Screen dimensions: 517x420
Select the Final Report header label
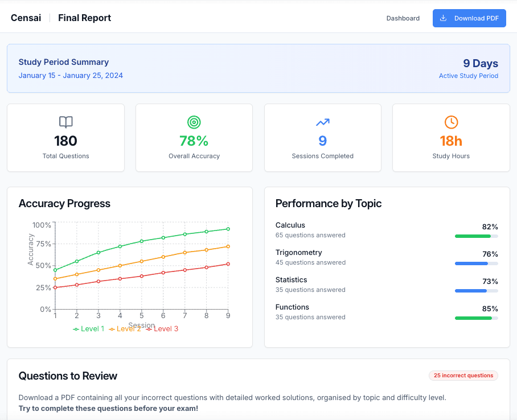coord(84,18)
